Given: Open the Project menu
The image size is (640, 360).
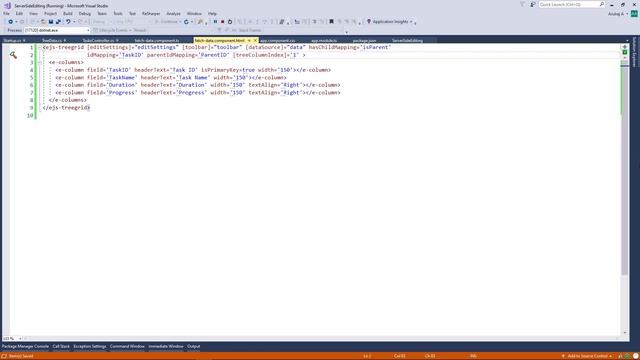Looking at the screenshot, I should tap(51, 13).
